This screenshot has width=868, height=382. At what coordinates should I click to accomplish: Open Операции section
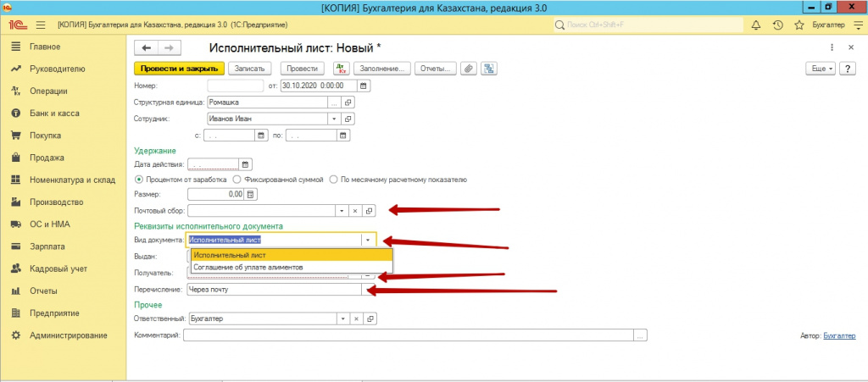point(48,91)
